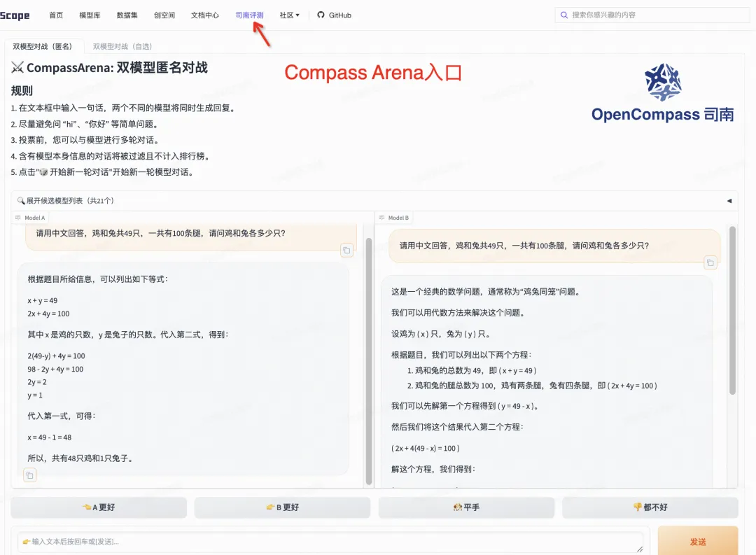Image resolution: width=756 pixels, height=555 pixels.
Task: Vote 平手 to declare a tie
Action: (x=466, y=507)
